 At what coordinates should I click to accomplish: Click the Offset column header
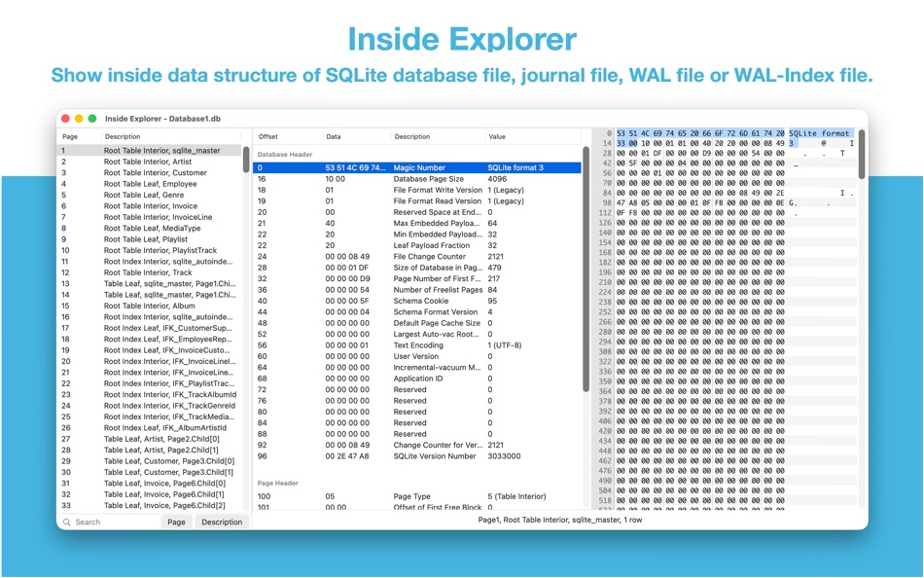[269, 136]
